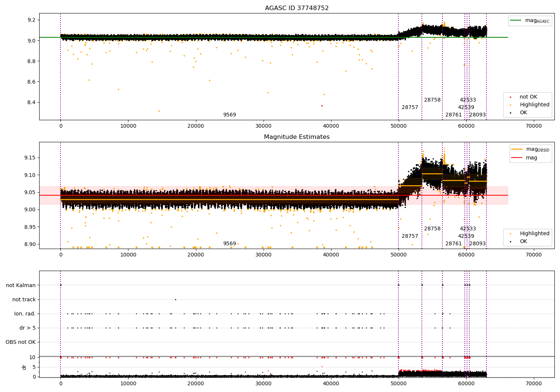Click y-axis tick 8.8 in AGASC ID plot
The image size is (560, 392).
tap(31, 61)
